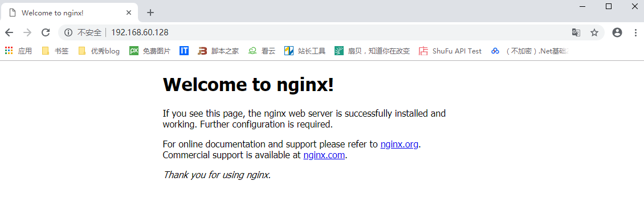
Task: Open the 脚本之家 bookmark
Action: [218, 51]
